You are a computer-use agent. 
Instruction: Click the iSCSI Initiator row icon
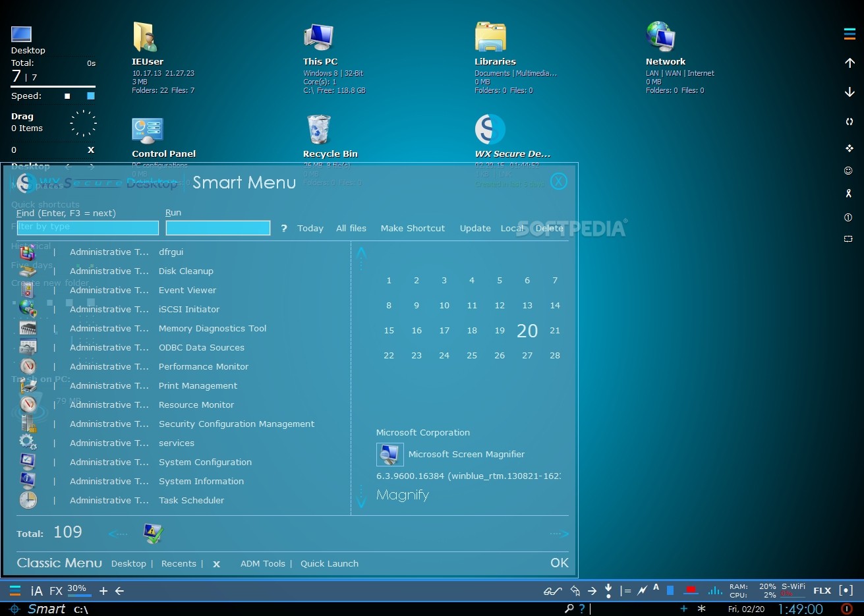click(x=28, y=309)
